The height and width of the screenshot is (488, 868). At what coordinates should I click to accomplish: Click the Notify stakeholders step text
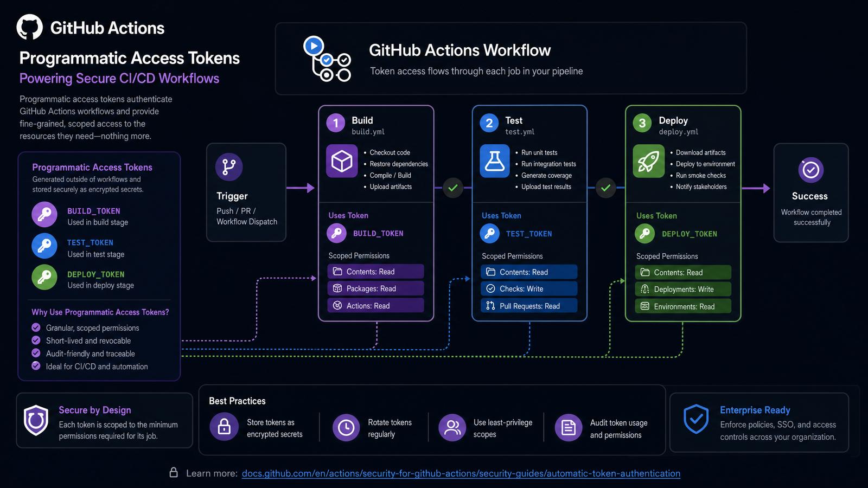tap(701, 187)
